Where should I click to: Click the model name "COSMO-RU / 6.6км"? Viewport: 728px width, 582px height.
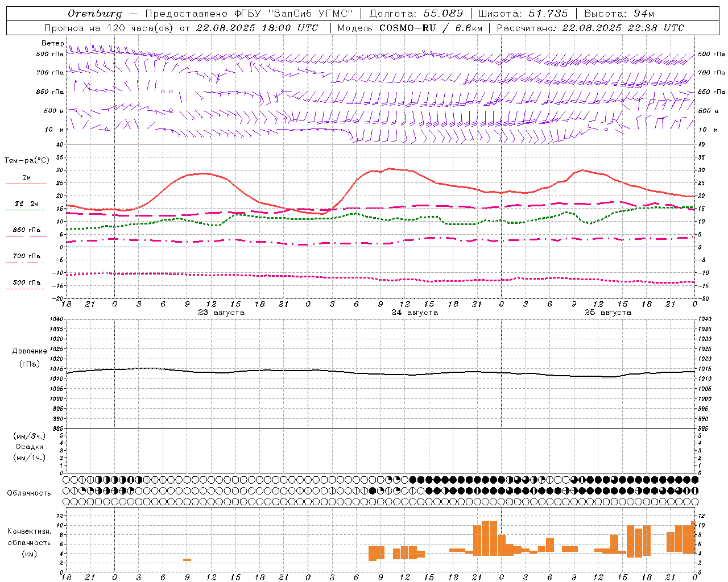coord(431,28)
